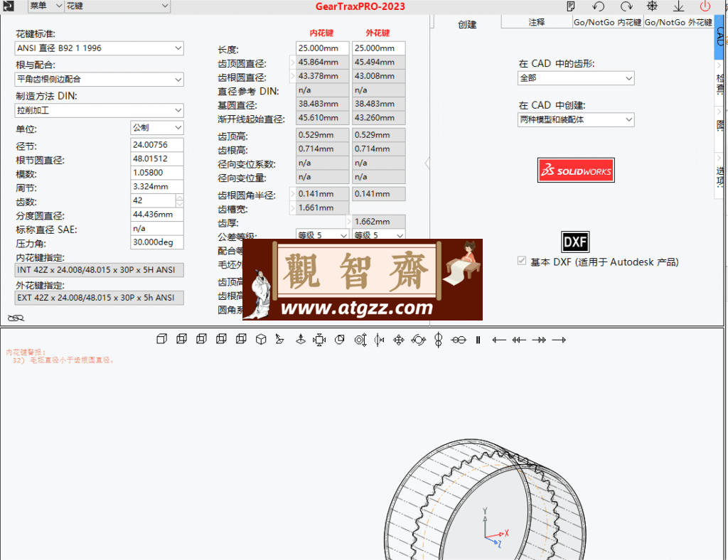This screenshot has width=728, height=560.
Task: Click the chain link icon below the spline specs
Action: pyautogui.click(x=16, y=318)
